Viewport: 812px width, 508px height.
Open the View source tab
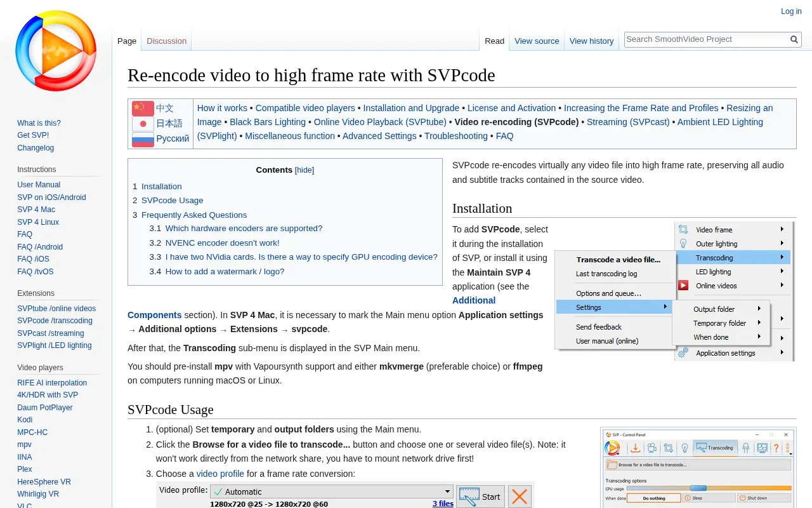tap(537, 41)
